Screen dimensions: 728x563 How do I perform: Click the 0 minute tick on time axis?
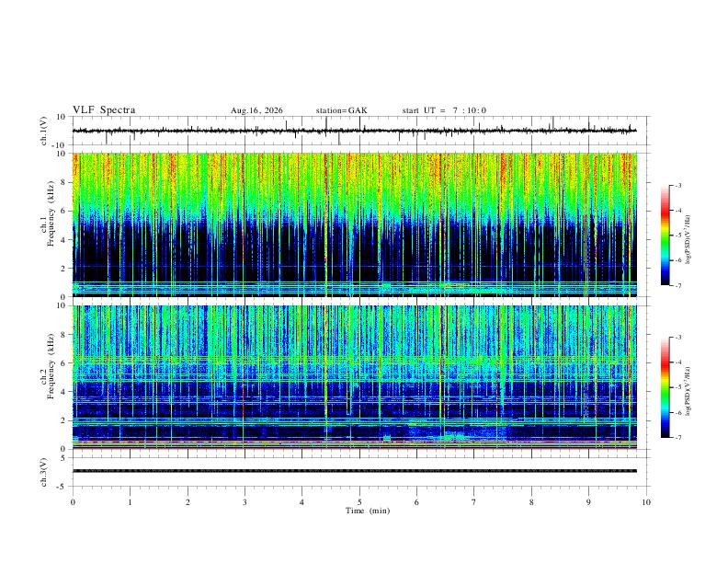(73, 502)
